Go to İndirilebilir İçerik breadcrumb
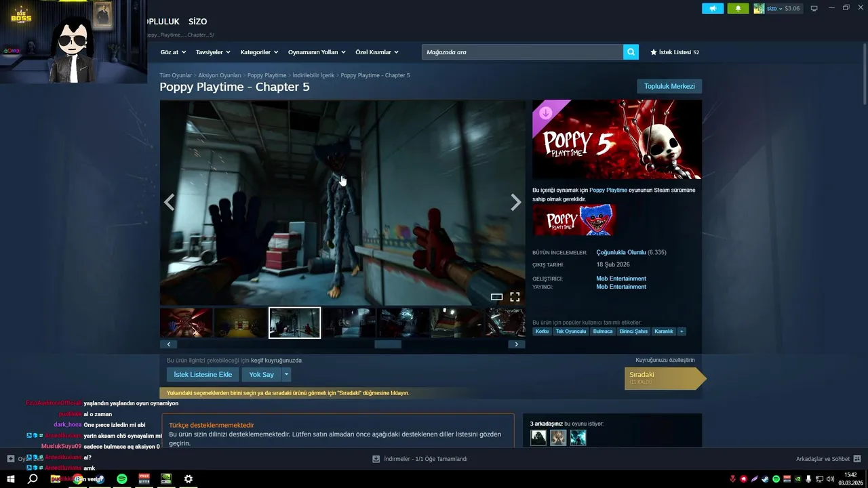Screen dimensions: 868x488 [313, 75]
